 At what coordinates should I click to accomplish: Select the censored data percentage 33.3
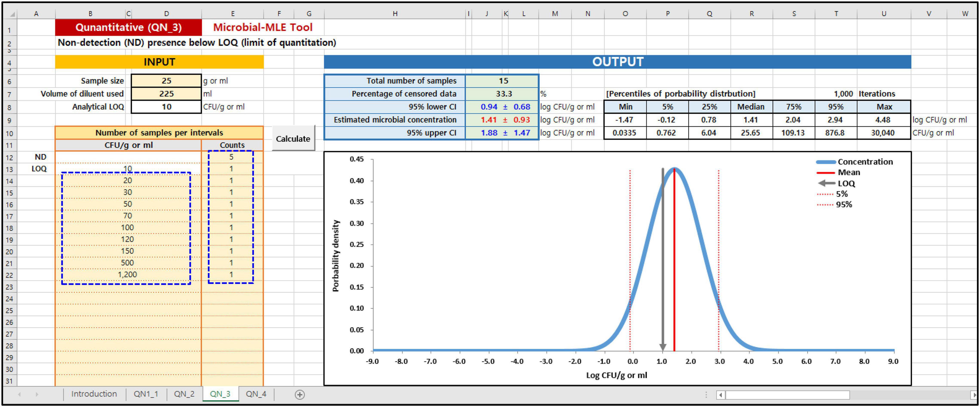tap(502, 94)
